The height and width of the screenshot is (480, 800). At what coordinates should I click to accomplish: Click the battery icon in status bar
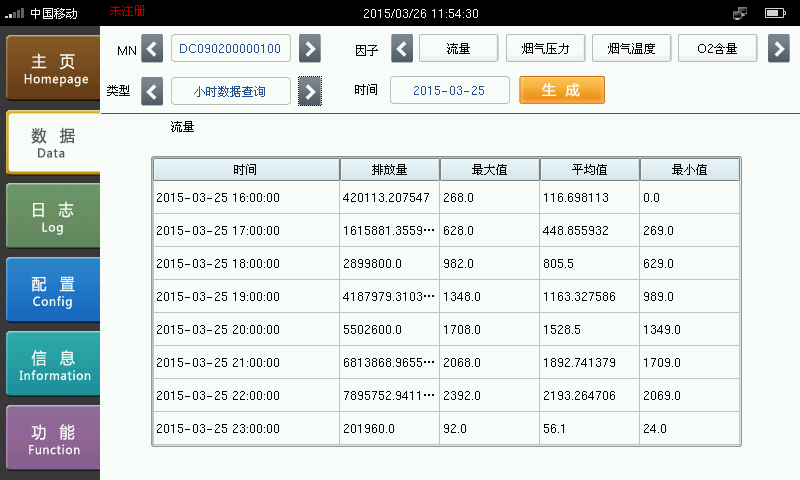coord(773,13)
